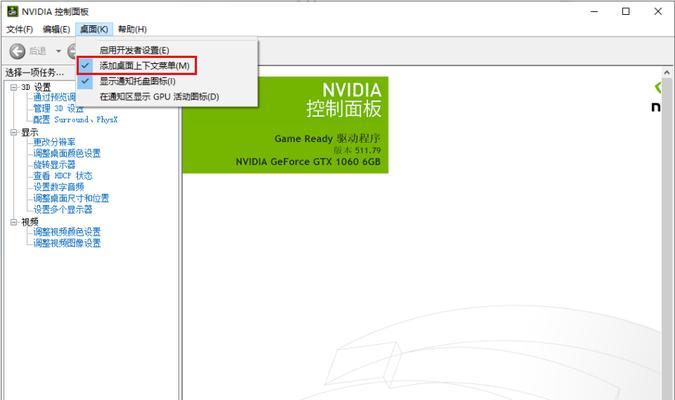Screen dimensions: 675x400
Task: Click the Back arrow button in toolbar
Action: (x=18, y=51)
